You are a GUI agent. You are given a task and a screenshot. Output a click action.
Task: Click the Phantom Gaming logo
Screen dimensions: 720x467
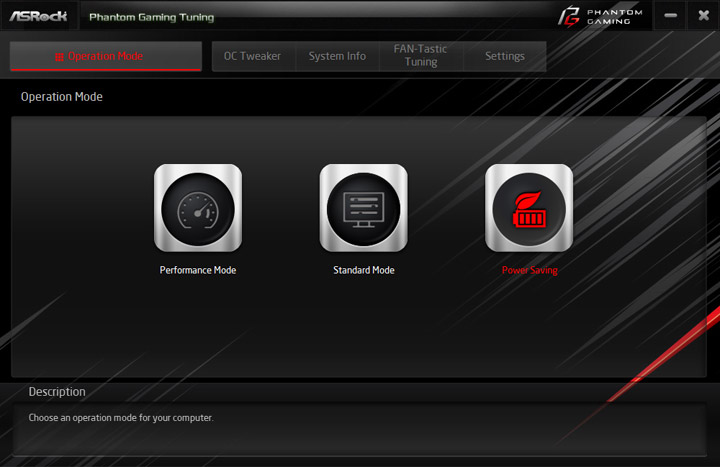[601, 16]
